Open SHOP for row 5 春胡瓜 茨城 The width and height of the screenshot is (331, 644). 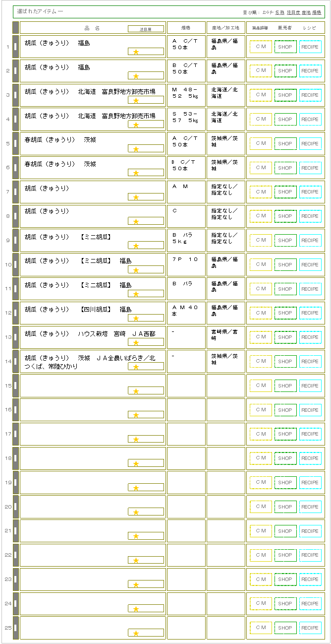point(285,143)
